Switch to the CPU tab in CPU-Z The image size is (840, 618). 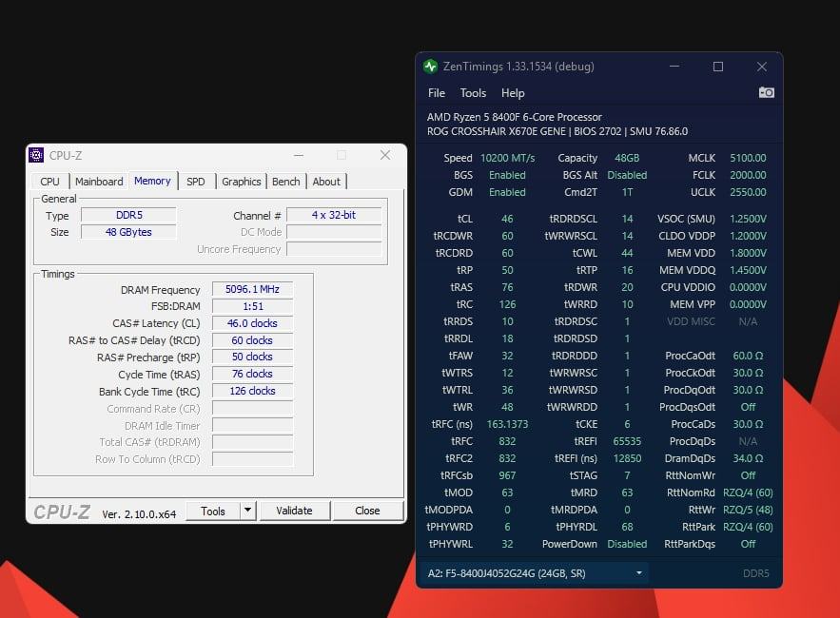click(49, 182)
